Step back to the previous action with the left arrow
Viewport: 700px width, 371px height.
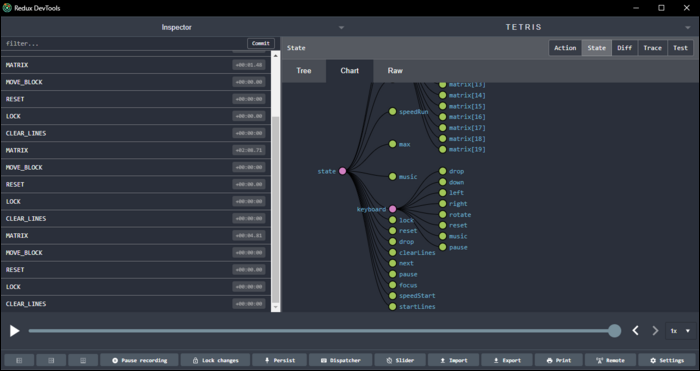click(636, 331)
